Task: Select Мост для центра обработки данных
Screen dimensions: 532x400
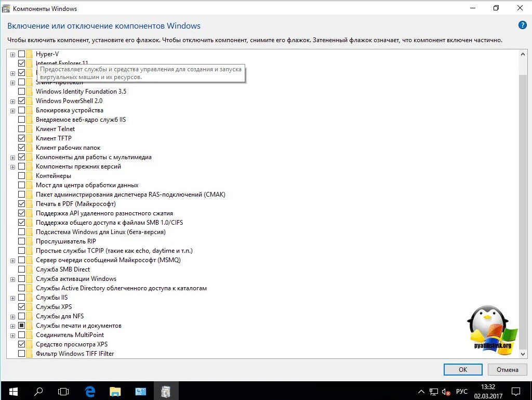Action: tap(87, 185)
